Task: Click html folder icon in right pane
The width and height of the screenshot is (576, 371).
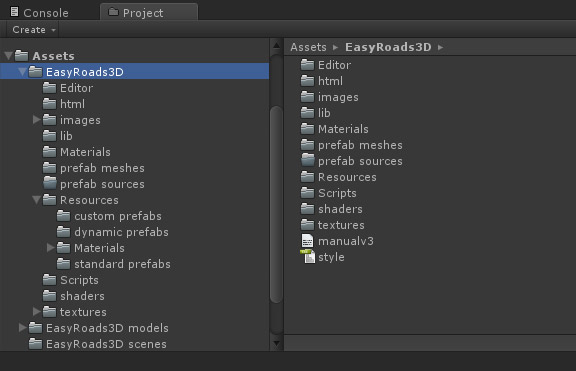Action: (x=307, y=81)
